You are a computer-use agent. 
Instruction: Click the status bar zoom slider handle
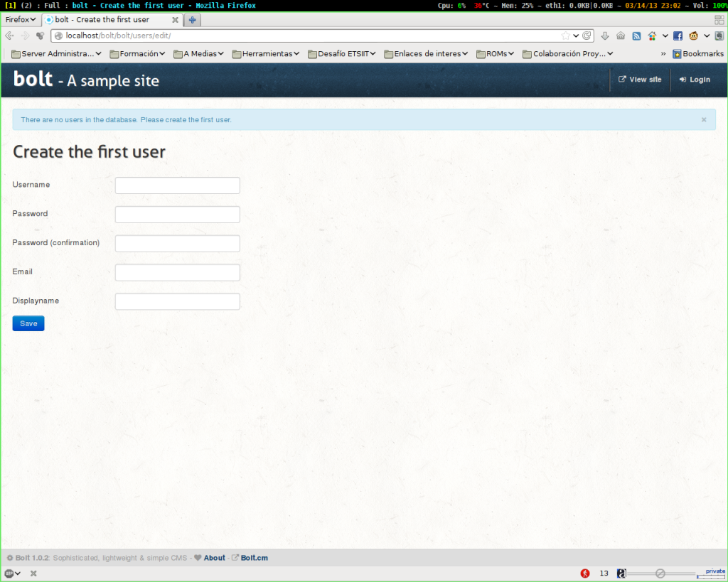pos(660,573)
